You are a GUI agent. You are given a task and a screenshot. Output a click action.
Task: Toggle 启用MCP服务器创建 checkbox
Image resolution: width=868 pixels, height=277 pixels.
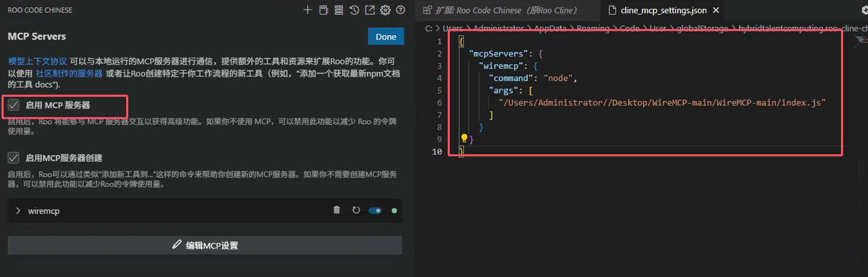(x=14, y=158)
